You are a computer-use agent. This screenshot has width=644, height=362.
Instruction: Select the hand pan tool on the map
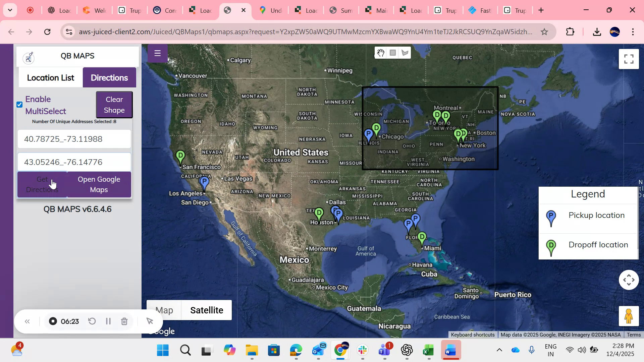click(381, 53)
